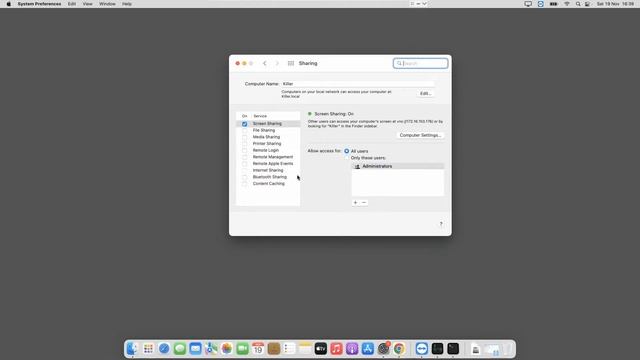This screenshot has height=360, width=640.
Task: Select the 'Screen Sharing' service row label
Action: tap(267, 124)
